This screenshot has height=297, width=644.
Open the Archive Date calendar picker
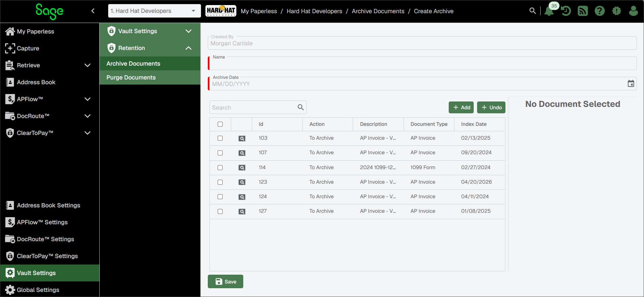(631, 84)
